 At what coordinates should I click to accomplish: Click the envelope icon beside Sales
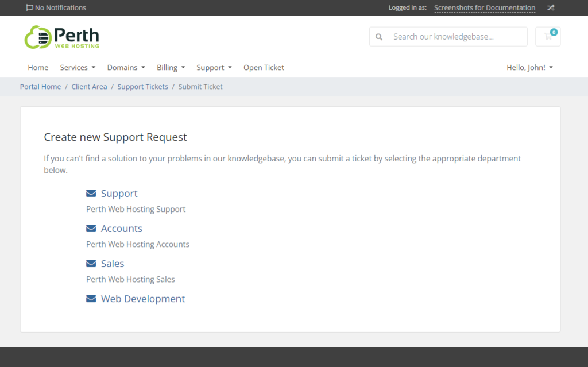pos(91,264)
